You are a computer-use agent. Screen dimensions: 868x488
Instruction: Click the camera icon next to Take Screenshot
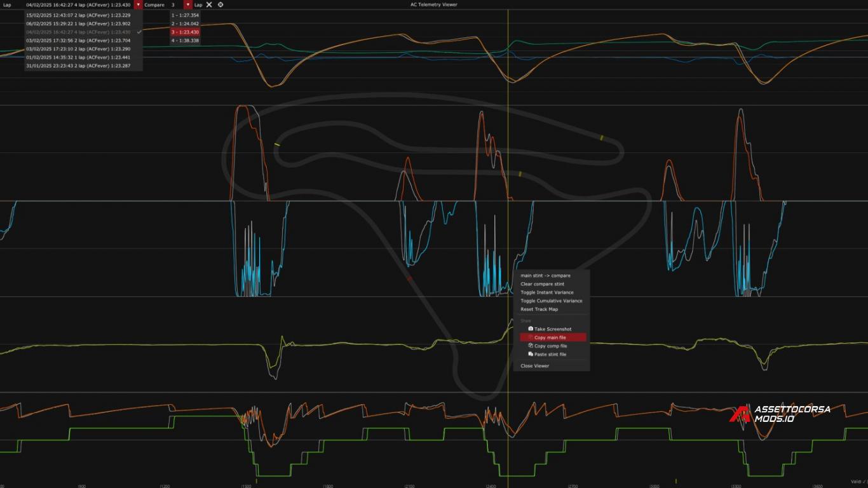pyautogui.click(x=531, y=329)
